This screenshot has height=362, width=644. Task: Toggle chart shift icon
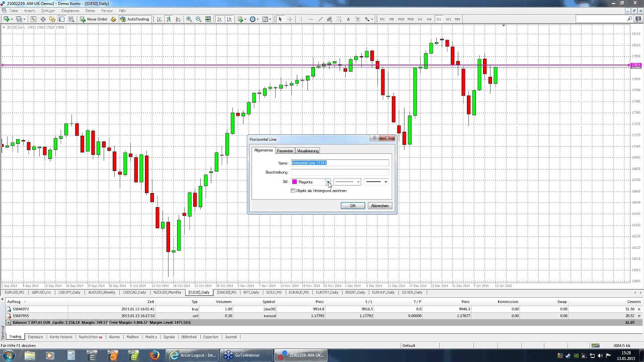(229, 19)
